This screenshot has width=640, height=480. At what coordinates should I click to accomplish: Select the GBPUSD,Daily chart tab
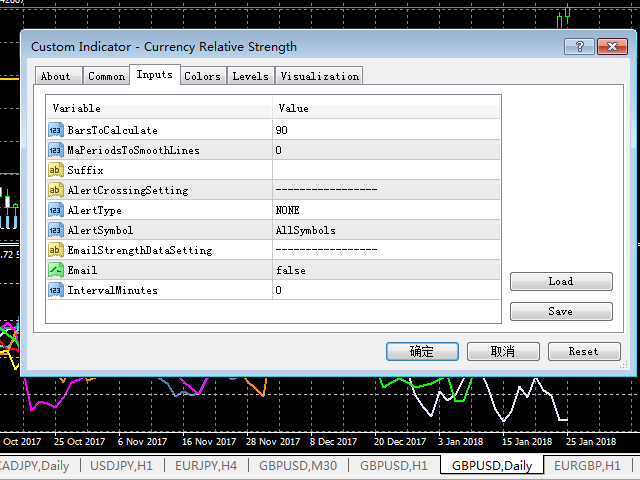coord(492,466)
